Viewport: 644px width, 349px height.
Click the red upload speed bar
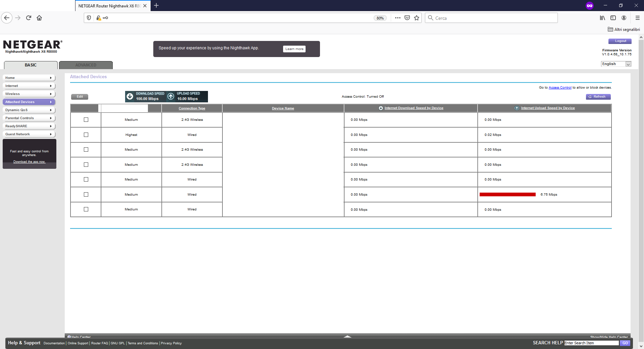[507, 195]
